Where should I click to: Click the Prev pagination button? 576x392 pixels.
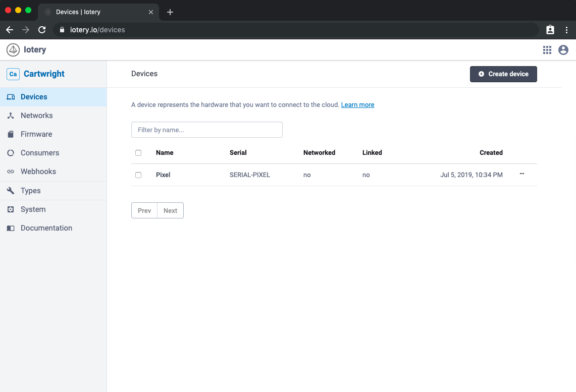coord(144,210)
